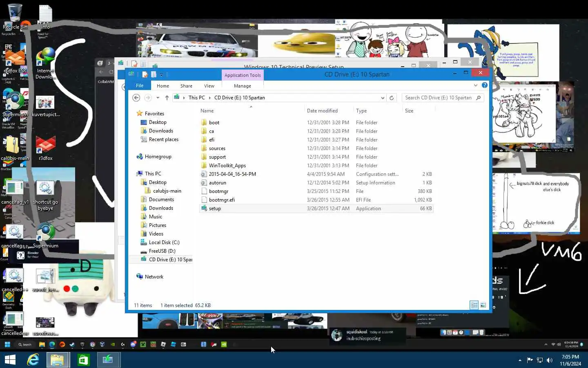Open breadcrumb arrow after This PC

coord(210,98)
